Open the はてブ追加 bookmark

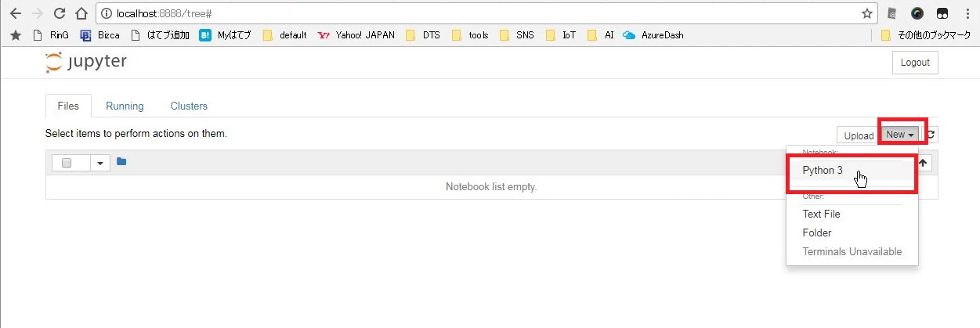[161, 35]
